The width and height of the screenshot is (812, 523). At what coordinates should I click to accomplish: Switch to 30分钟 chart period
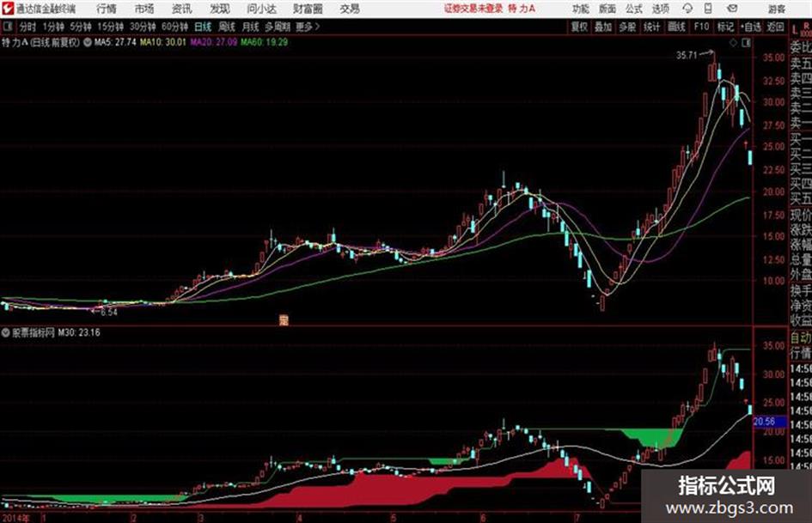click(143, 27)
